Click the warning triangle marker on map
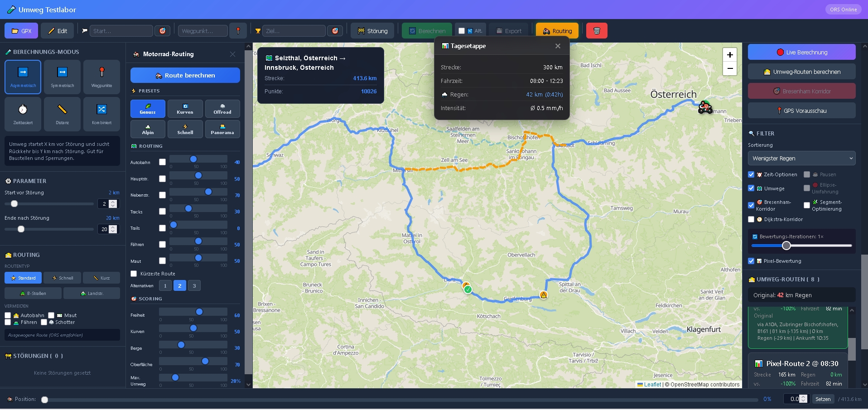 (544, 295)
